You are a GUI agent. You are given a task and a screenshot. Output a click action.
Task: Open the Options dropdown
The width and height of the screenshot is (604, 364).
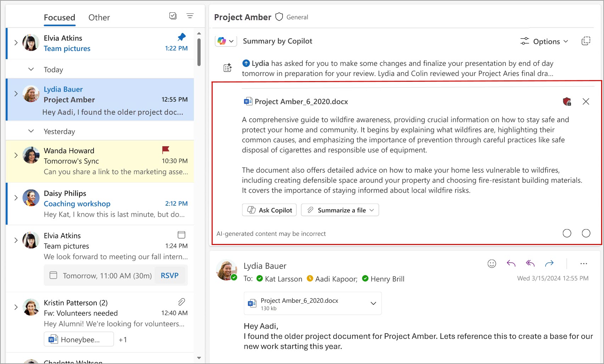pos(544,41)
